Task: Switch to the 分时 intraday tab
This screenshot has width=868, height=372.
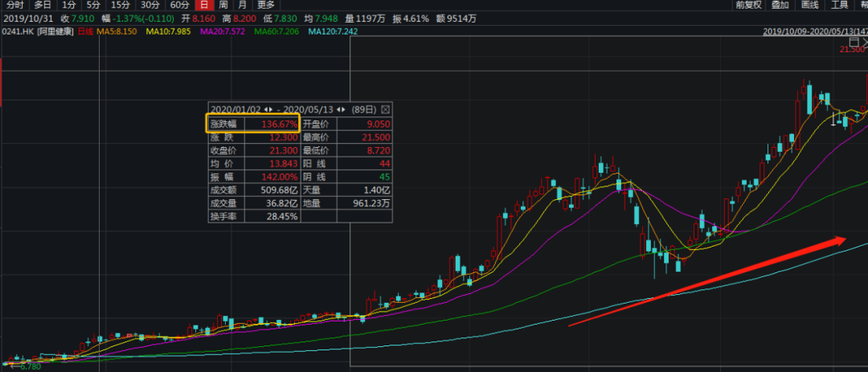Action: pos(14,5)
